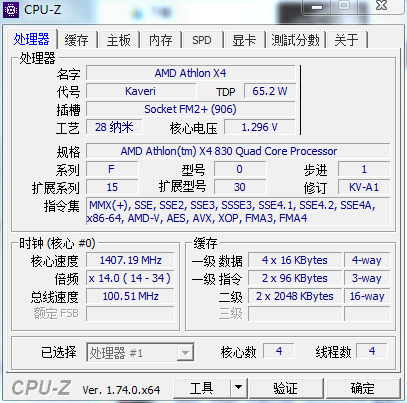The width and height of the screenshot is (407, 403).
Task: Open the 关于 tab
Action: point(347,40)
